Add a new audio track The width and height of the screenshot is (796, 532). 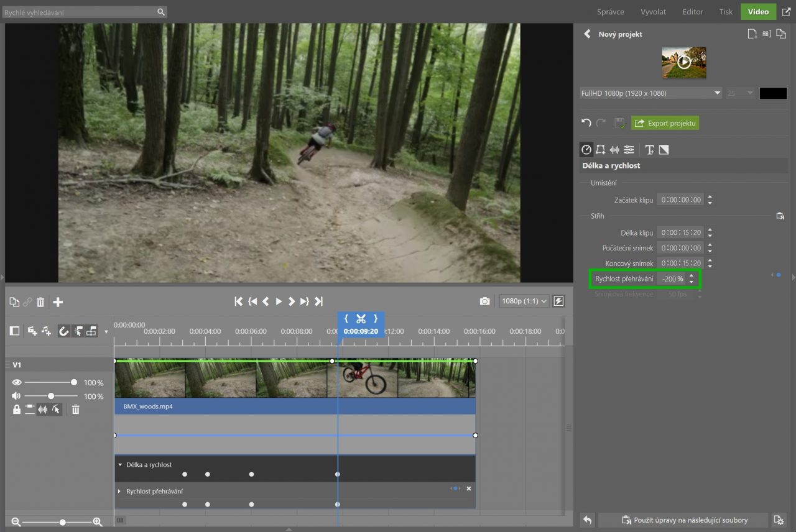pos(47,331)
